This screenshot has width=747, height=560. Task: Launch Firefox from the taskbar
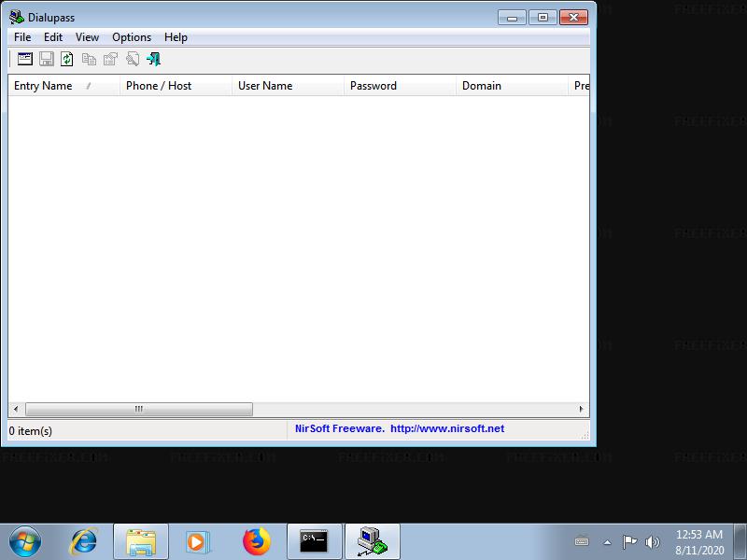pyautogui.click(x=256, y=542)
